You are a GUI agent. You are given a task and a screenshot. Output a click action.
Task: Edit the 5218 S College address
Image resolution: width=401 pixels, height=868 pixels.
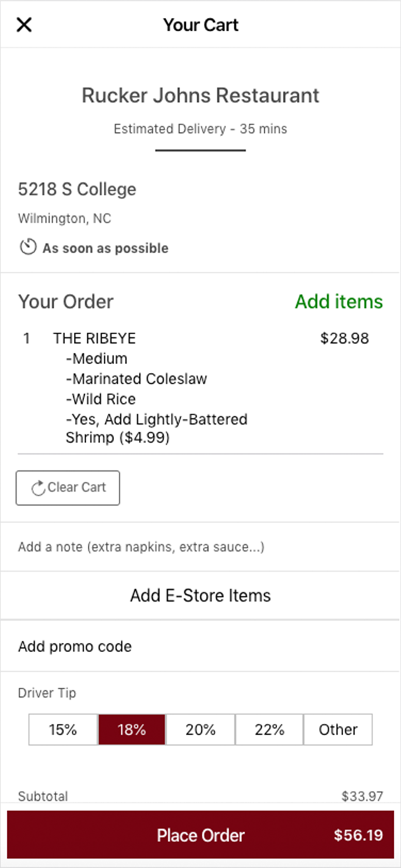pyautogui.click(x=77, y=189)
